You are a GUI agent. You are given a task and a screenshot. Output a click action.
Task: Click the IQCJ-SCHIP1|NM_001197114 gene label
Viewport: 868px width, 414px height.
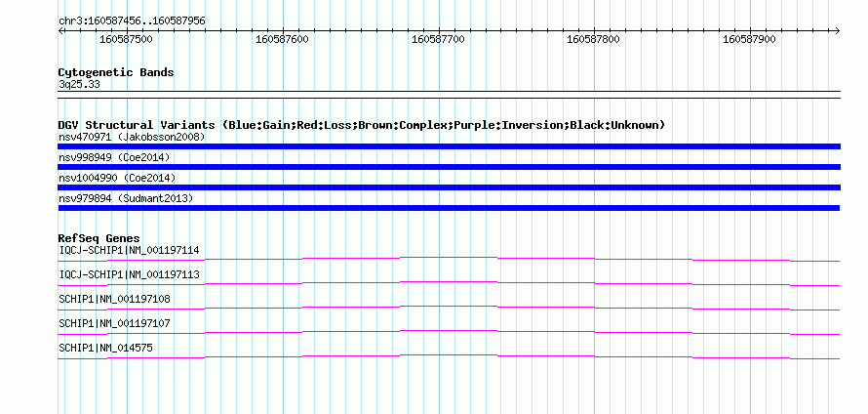(x=129, y=251)
